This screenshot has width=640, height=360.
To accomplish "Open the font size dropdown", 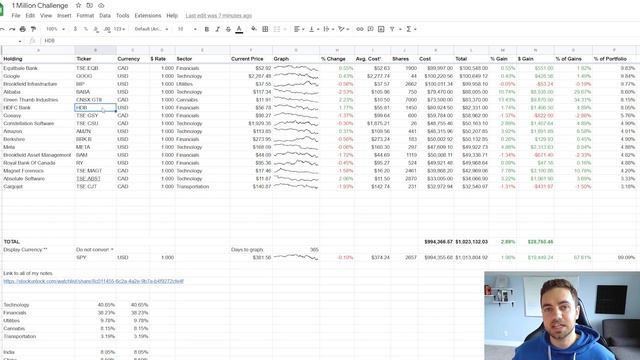I will coord(187,29).
